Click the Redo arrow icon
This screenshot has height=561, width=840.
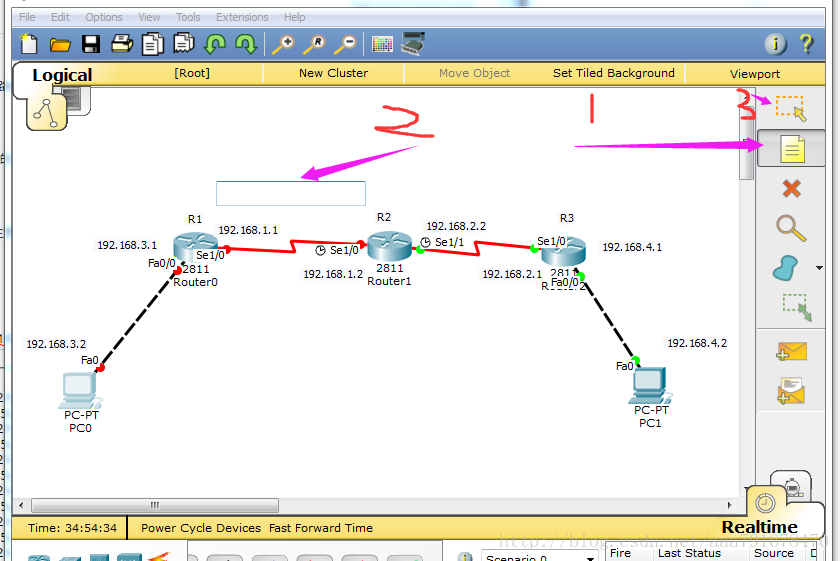click(x=246, y=44)
